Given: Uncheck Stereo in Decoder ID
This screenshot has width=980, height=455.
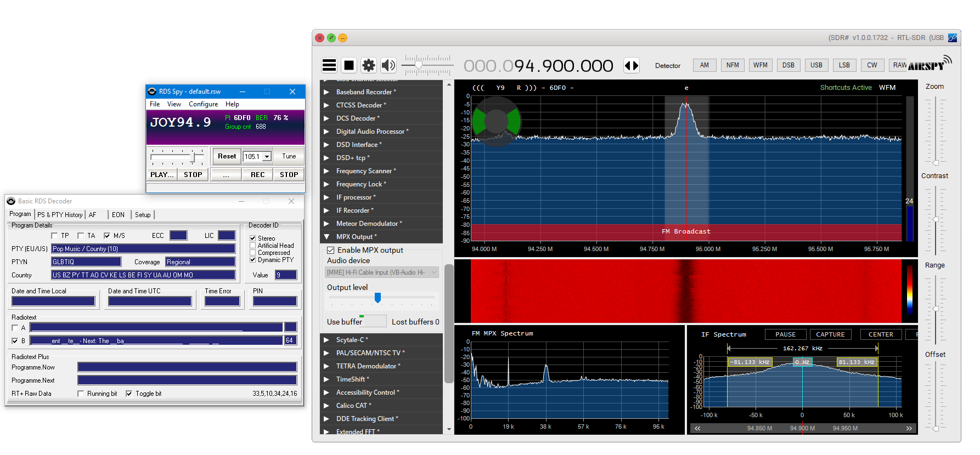Looking at the screenshot, I should (x=253, y=238).
